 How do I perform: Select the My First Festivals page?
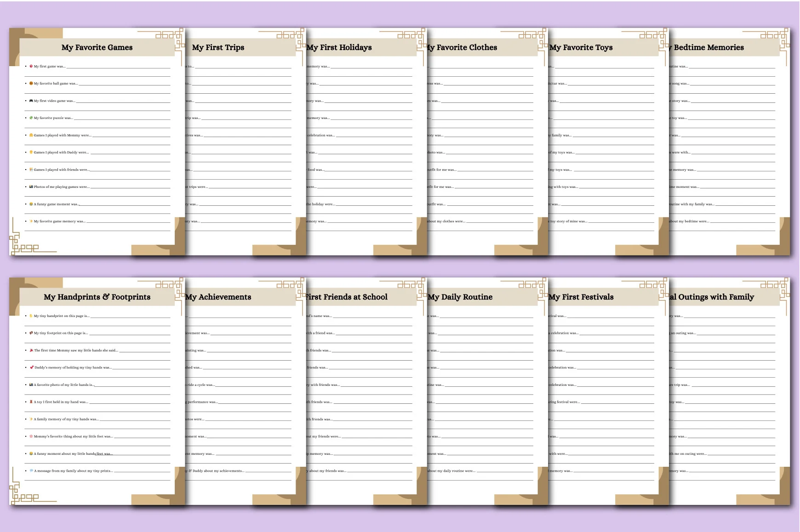(x=609, y=391)
